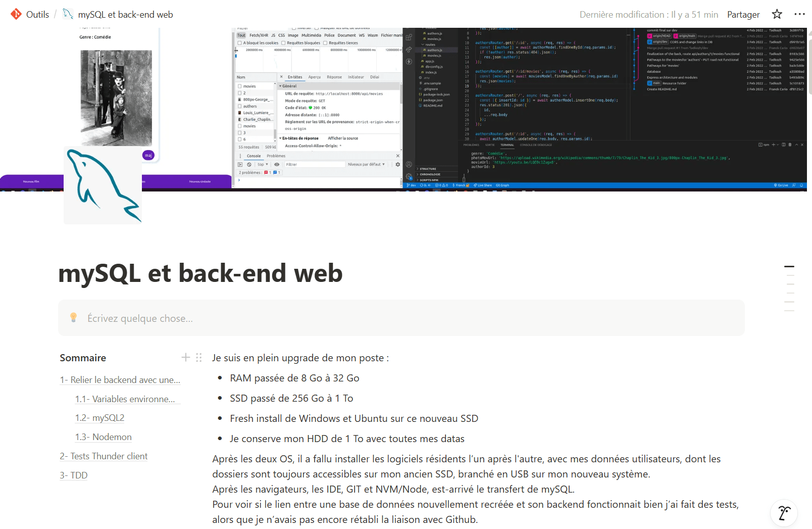This screenshot has width=812, height=529.
Task: Open the "2- Tests Thunder client" section
Action: pos(104,456)
